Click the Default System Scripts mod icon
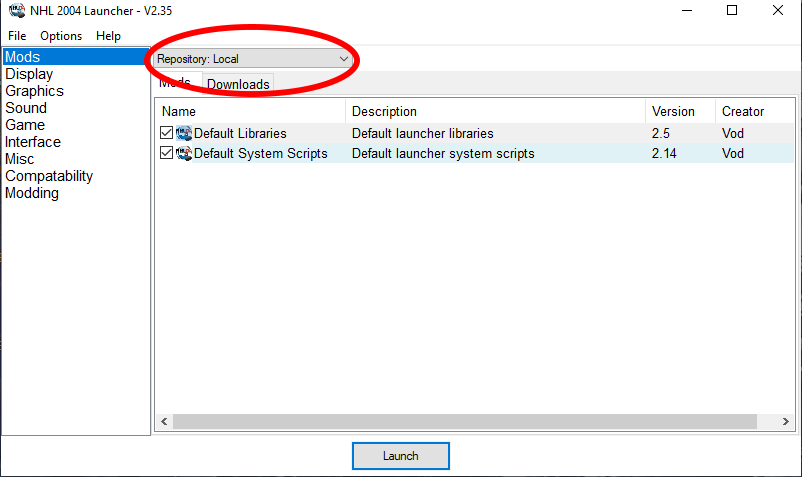The image size is (802, 477). (x=184, y=153)
